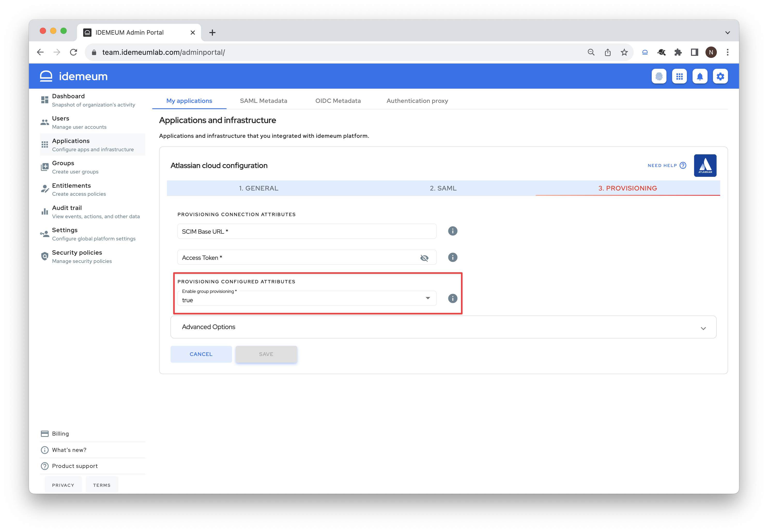Go to 2. SAML step

pyautogui.click(x=443, y=188)
